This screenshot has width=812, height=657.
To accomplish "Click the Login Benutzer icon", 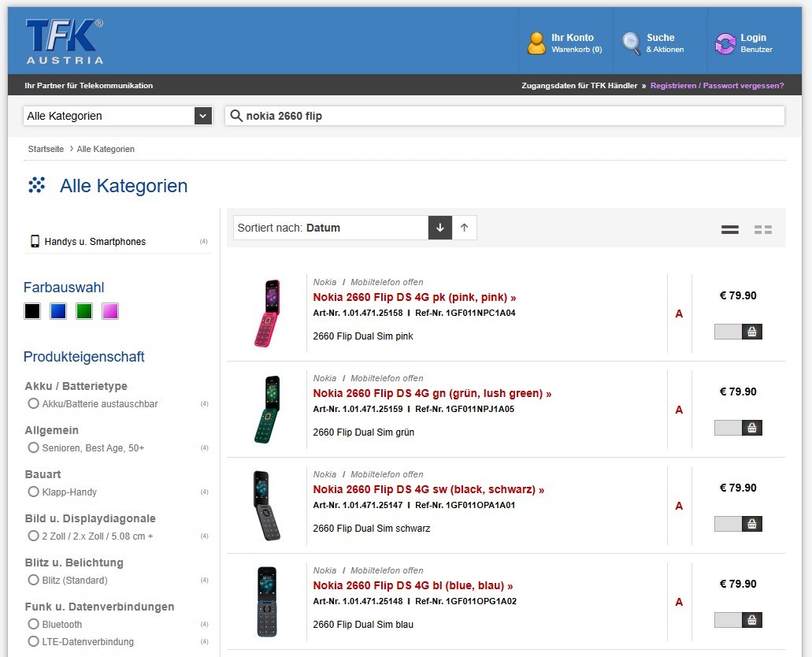I will point(725,43).
